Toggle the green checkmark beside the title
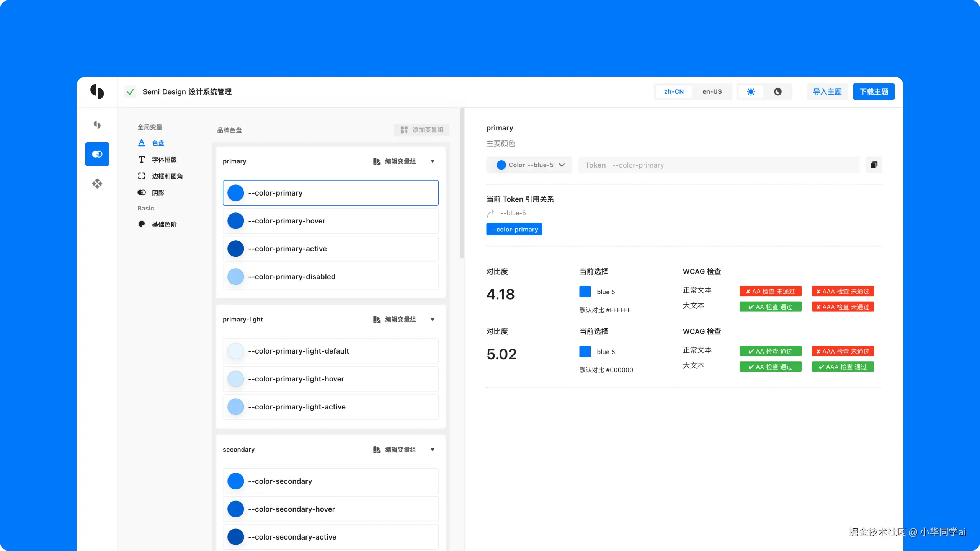The image size is (980, 551). click(x=130, y=92)
